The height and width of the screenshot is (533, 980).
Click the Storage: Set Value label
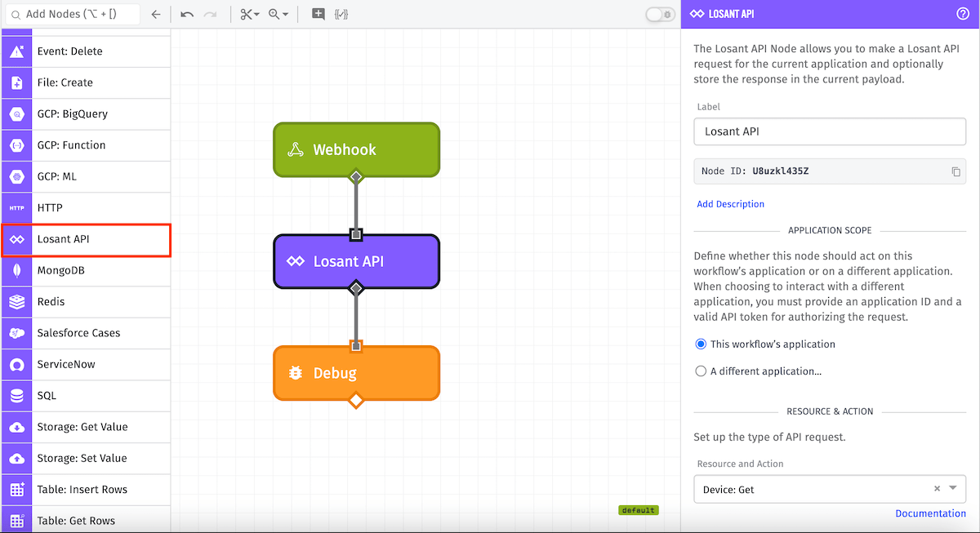pyautogui.click(x=82, y=458)
